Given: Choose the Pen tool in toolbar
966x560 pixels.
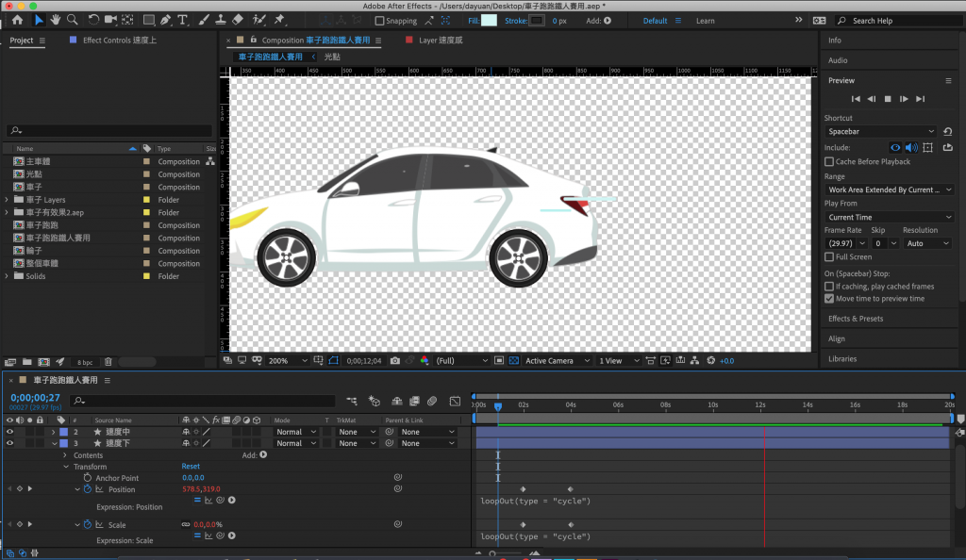Looking at the screenshot, I should (x=166, y=20).
